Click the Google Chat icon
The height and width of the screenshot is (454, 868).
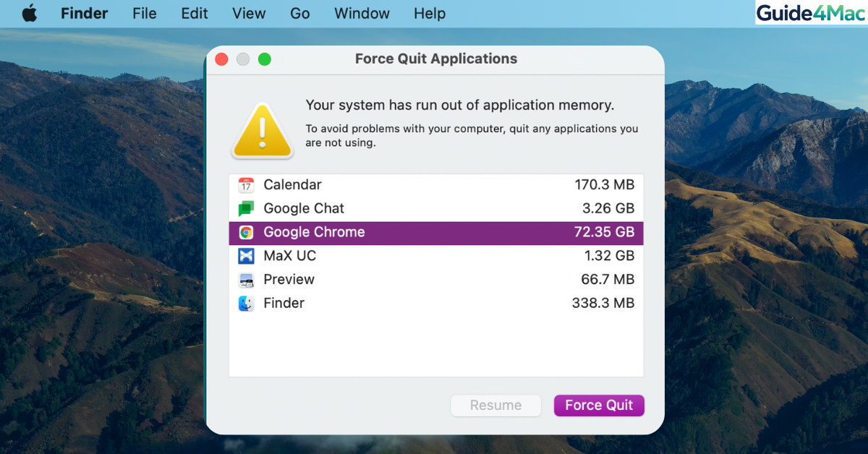[246, 208]
